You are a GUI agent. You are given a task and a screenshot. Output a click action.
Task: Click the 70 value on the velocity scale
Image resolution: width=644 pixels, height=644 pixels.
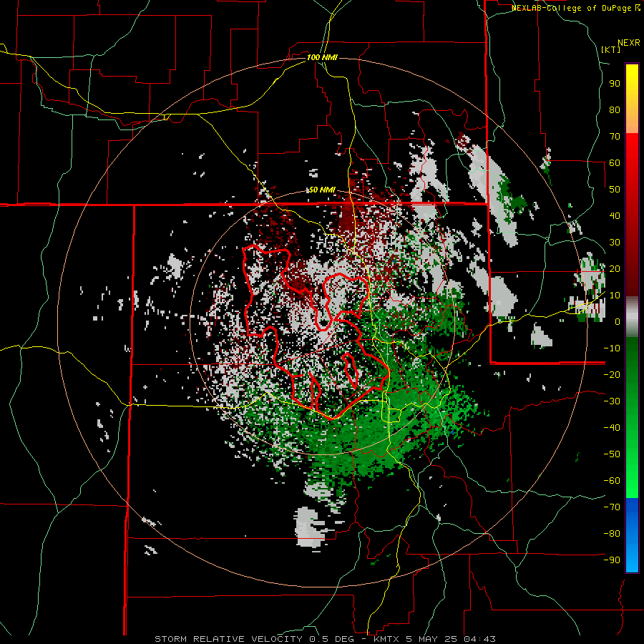(x=615, y=137)
